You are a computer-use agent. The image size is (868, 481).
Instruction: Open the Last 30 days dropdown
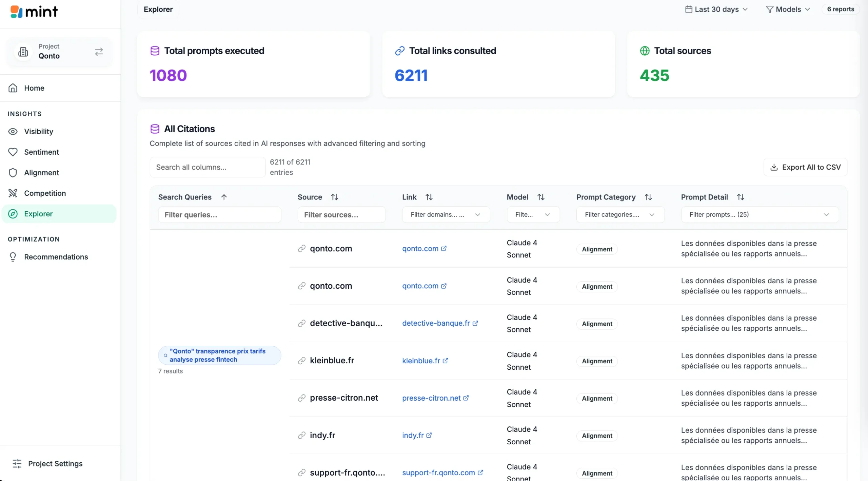tap(716, 9)
